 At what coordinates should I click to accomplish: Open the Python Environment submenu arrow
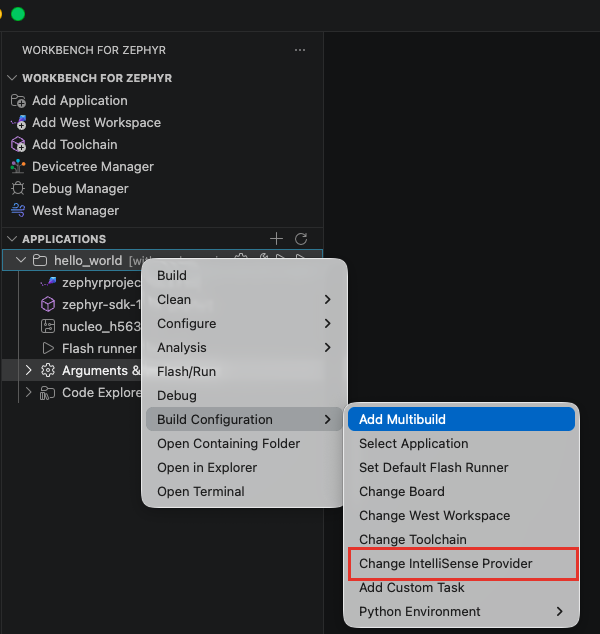coord(560,611)
